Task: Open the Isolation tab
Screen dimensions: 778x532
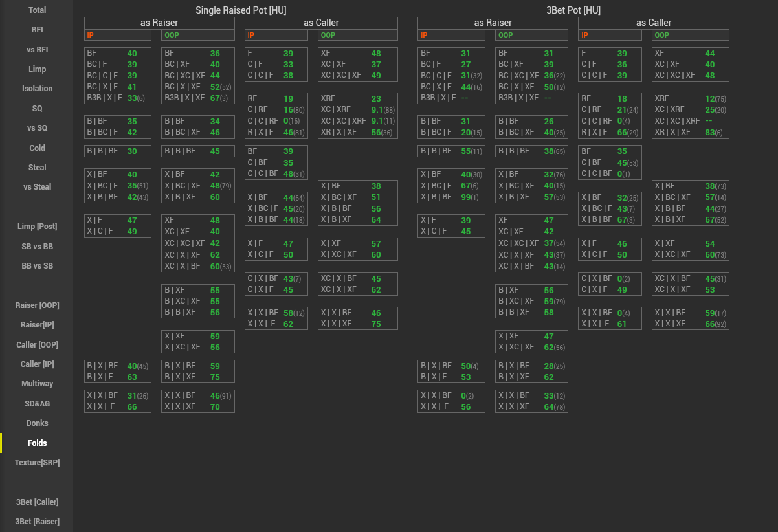Action: 37,89
